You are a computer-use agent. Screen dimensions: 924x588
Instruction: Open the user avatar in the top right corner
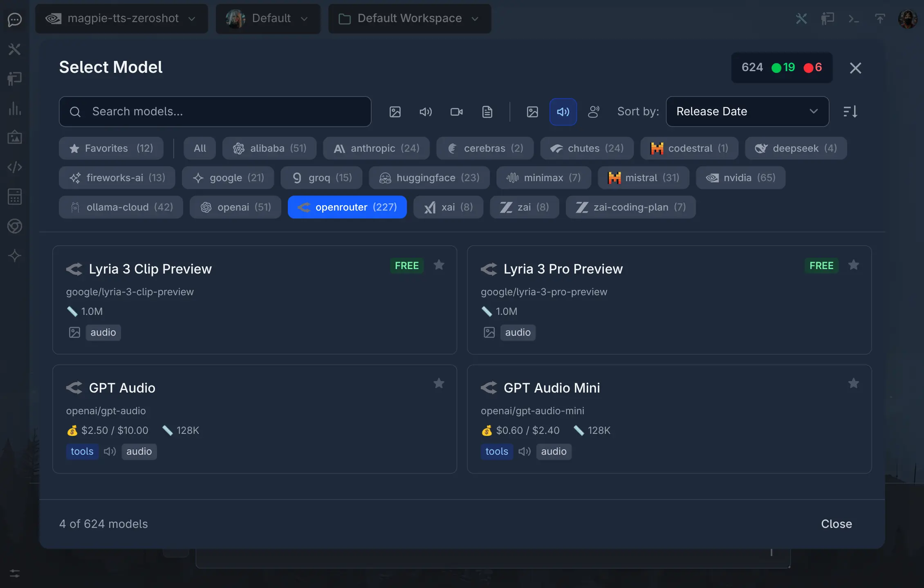pyautogui.click(x=908, y=19)
